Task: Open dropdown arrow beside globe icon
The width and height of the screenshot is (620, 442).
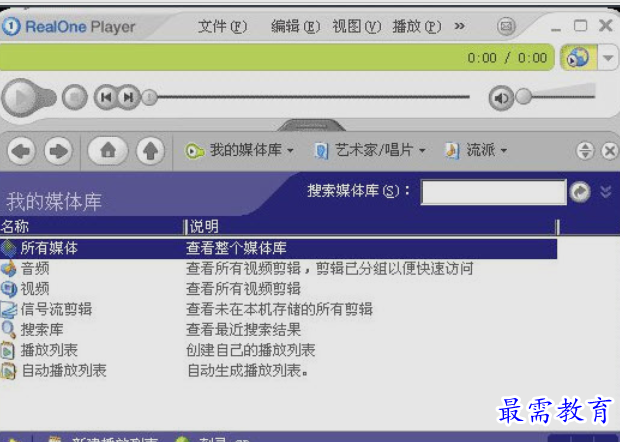Action: (608, 58)
